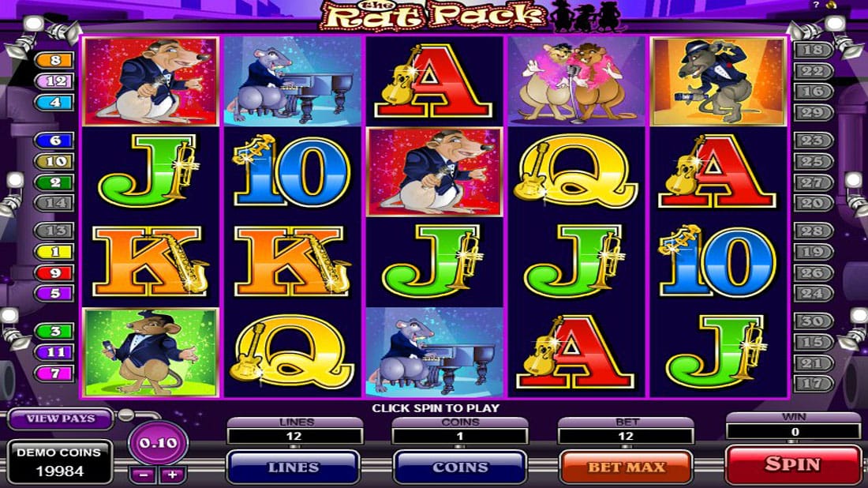Select payline 7 pink indicator
This screenshot has height=488, width=868.
tap(54, 374)
